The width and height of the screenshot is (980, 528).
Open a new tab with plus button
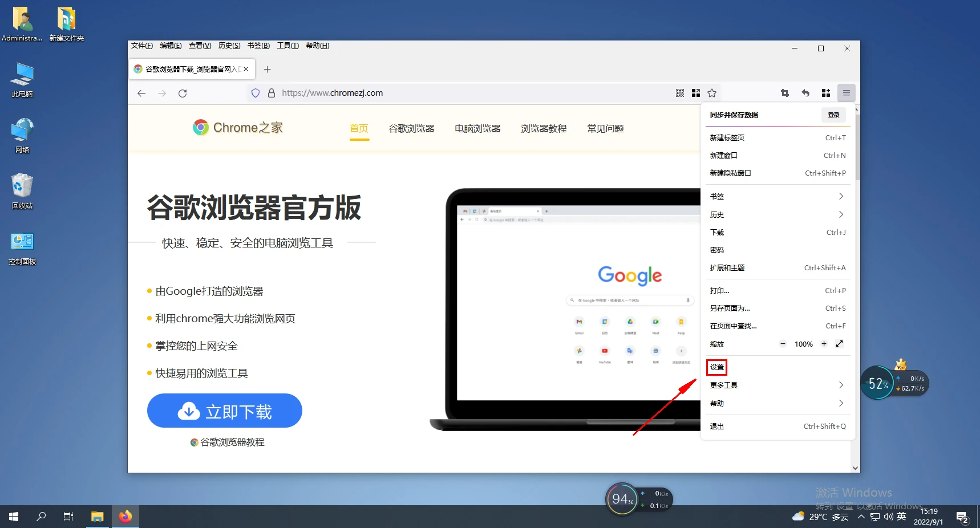267,70
